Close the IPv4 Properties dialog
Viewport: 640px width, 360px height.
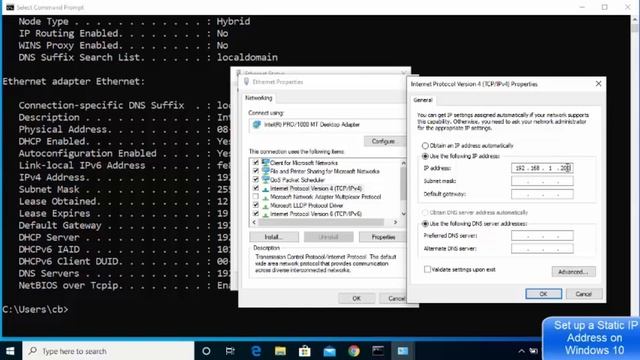coord(598,84)
